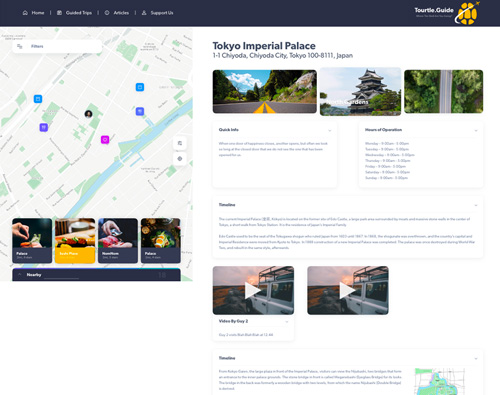500x395 pixels.
Task: Select the purple restaurant pin on the map's left
Action: click(44, 127)
